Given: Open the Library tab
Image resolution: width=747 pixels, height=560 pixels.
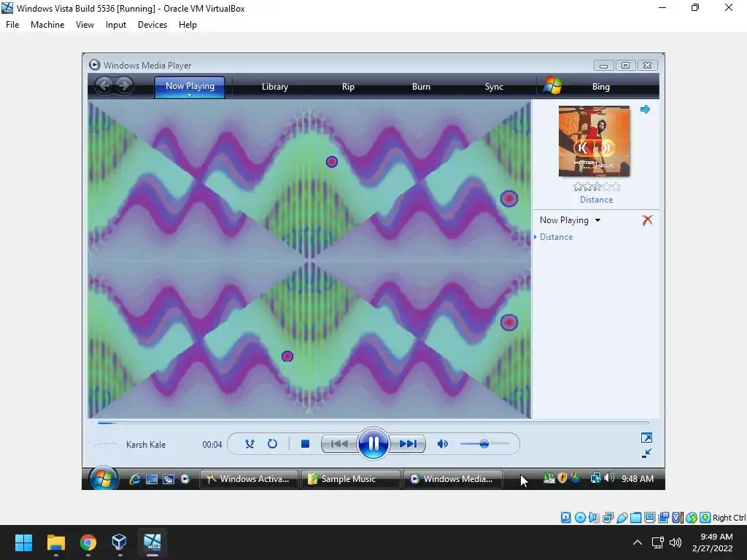Looking at the screenshot, I should (275, 87).
